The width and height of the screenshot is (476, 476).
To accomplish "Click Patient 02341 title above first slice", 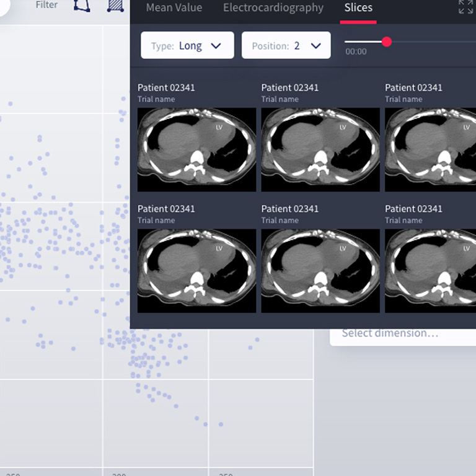I will coord(166,87).
